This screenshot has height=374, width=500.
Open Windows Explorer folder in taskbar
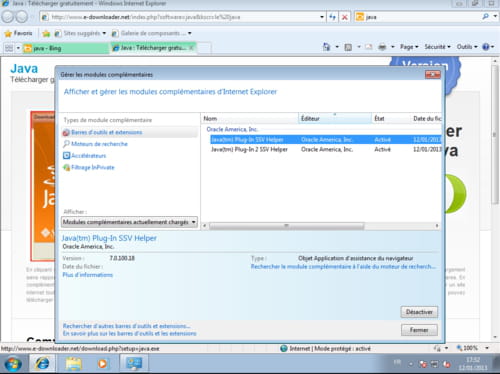tap(73, 363)
